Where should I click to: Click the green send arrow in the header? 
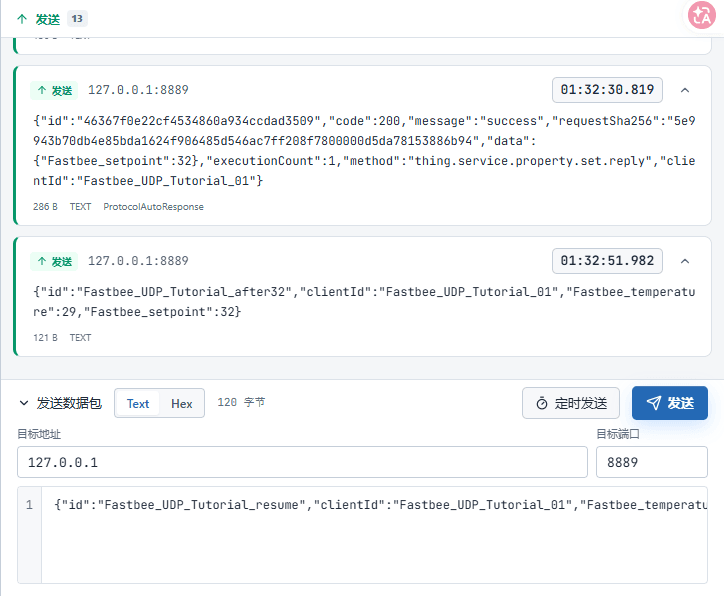22,19
